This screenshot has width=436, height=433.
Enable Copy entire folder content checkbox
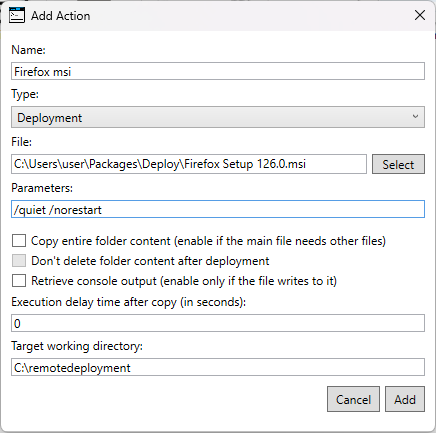tap(19, 241)
